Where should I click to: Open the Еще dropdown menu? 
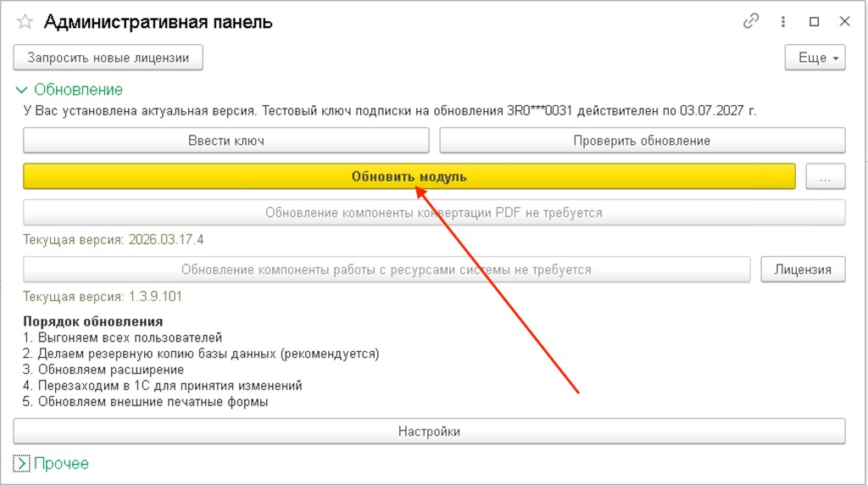click(815, 58)
